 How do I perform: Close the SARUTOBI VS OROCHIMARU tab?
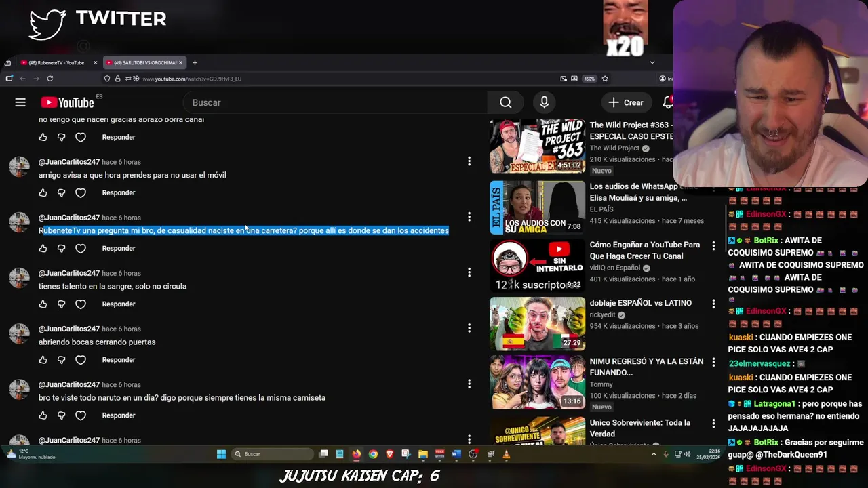click(x=180, y=62)
